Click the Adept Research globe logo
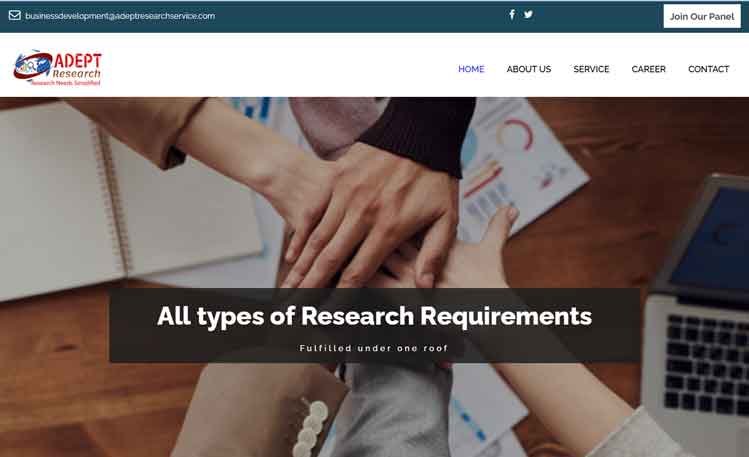Viewport: 749px width, 457px height. pyautogui.click(x=32, y=66)
